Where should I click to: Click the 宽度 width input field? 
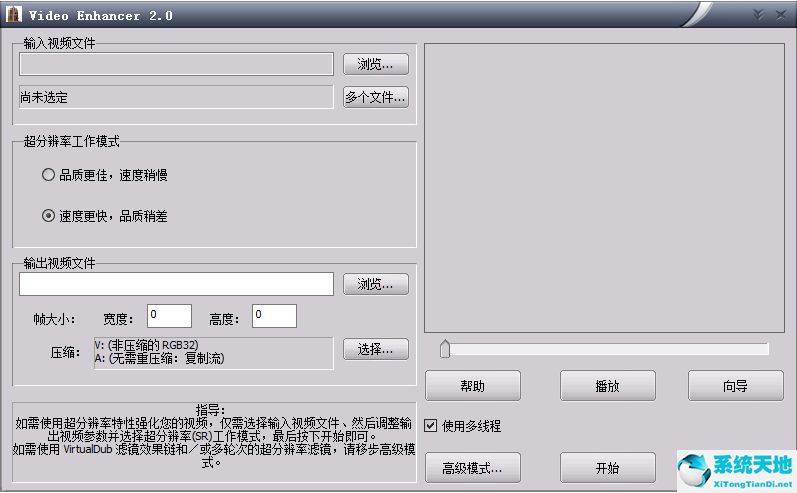pyautogui.click(x=169, y=316)
